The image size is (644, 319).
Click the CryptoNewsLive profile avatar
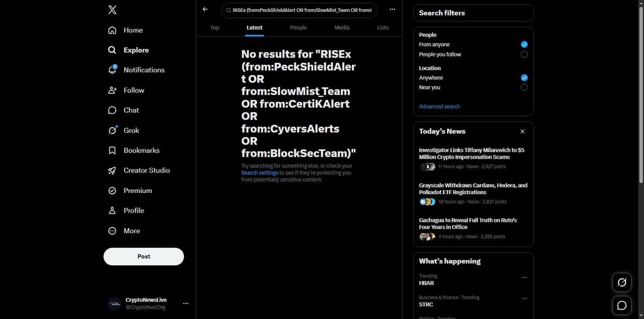[114, 303]
